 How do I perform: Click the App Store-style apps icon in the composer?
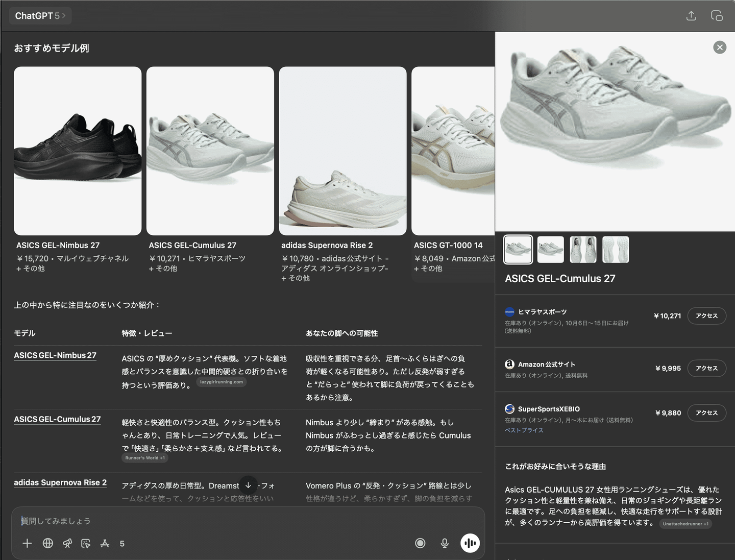coord(105,544)
